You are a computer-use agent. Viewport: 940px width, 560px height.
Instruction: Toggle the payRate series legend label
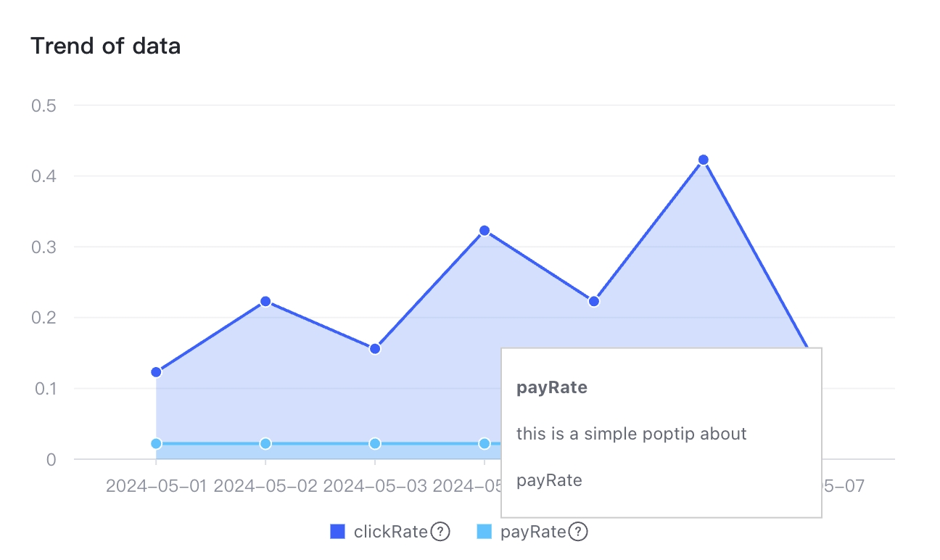pyautogui.click(x=532, y=532)
